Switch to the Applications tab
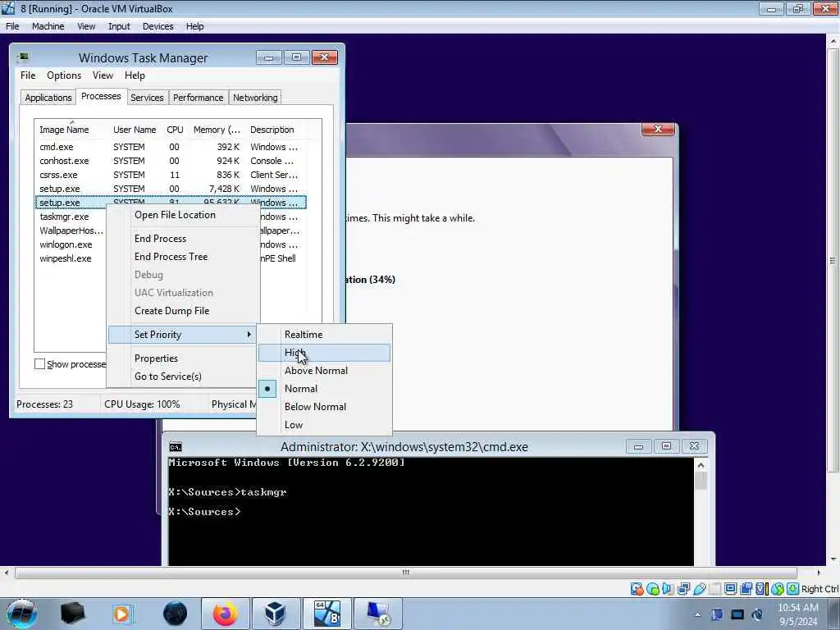Viewport: 840px width, 630px height. point(48,98)
